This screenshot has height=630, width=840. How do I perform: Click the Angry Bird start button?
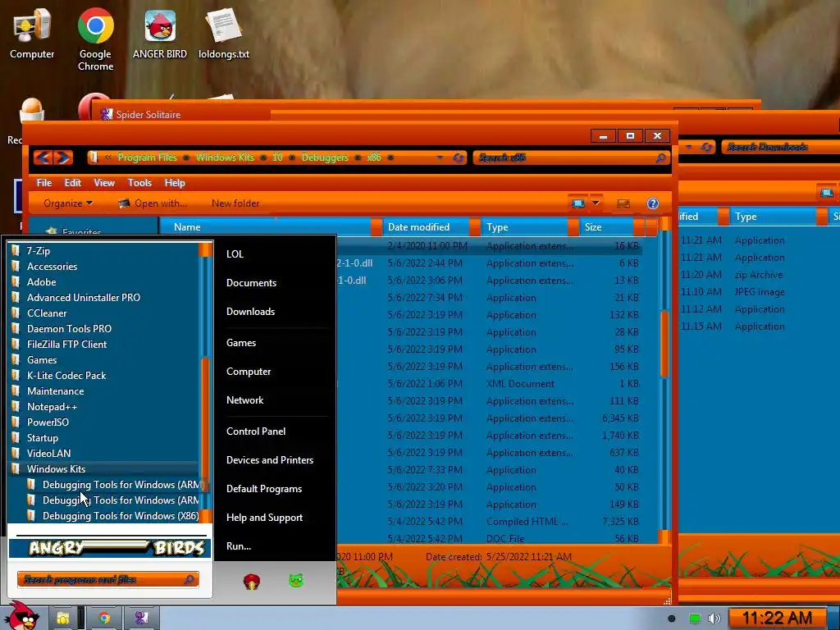21,616
